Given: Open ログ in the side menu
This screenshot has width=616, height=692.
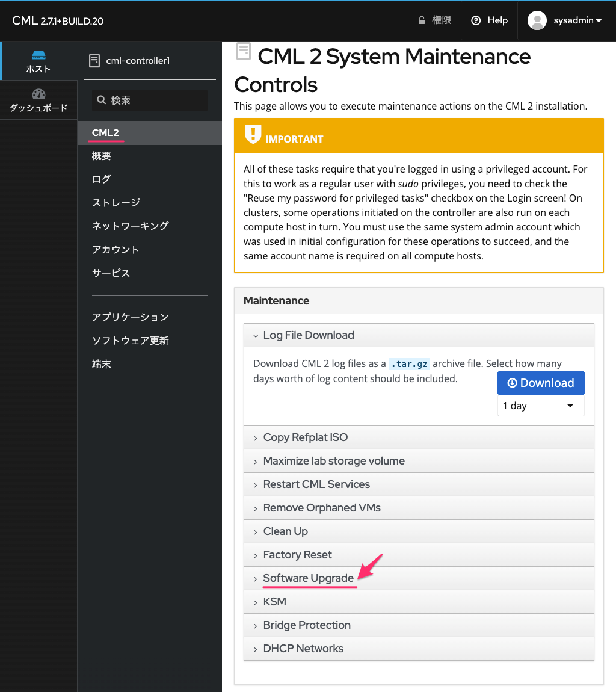Looking at the screenshot, I should tap(150, 180).
